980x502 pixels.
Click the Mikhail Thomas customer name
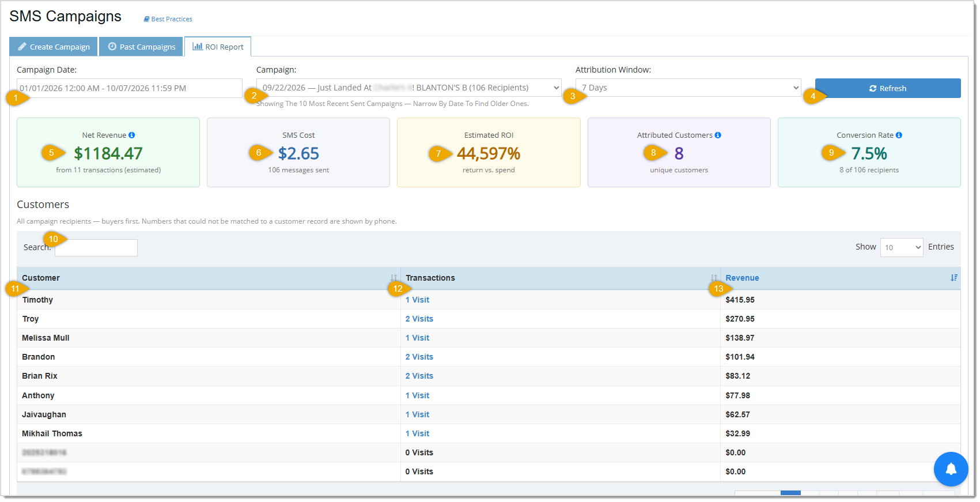(x=52, y=433)
